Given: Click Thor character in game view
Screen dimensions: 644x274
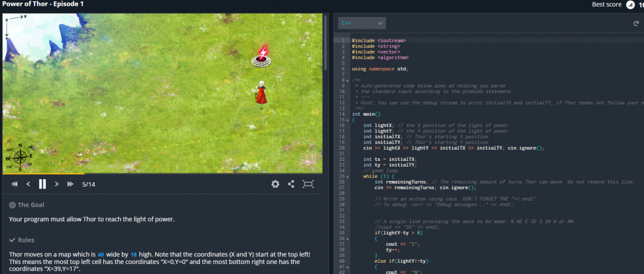Looking at the screenshot, I should click(261, 92).
